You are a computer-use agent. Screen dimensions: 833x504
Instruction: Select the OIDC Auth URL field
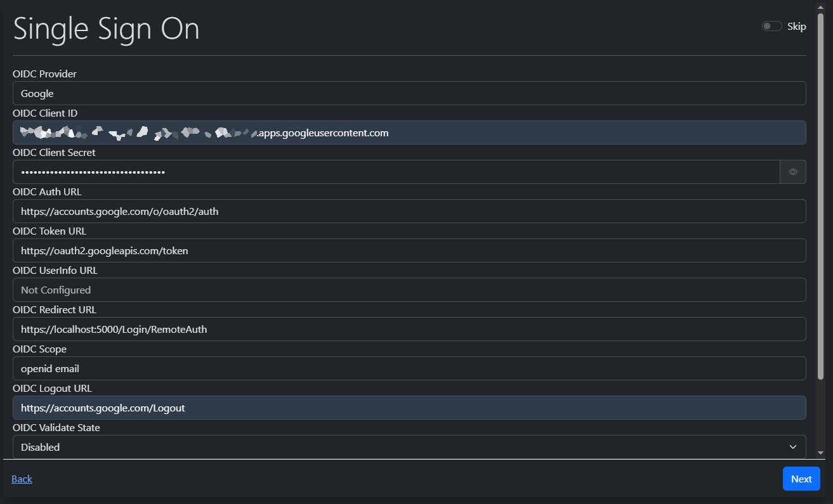[409, 211]
